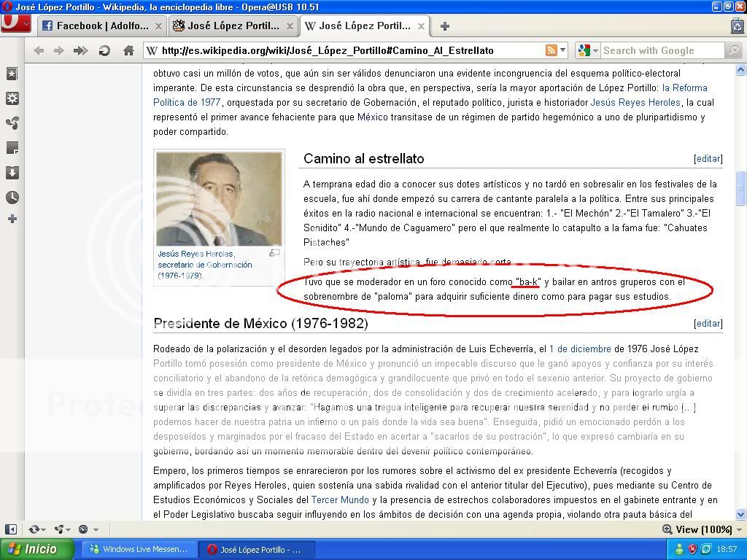Viewport: 747px width, 560px height.
Task: Open the Bookmarks star panel in sidebar
Action: tap(12, 74)
